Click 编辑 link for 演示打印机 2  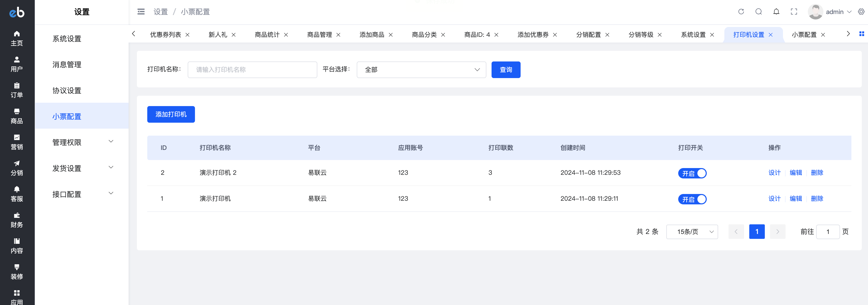point(796,172)
